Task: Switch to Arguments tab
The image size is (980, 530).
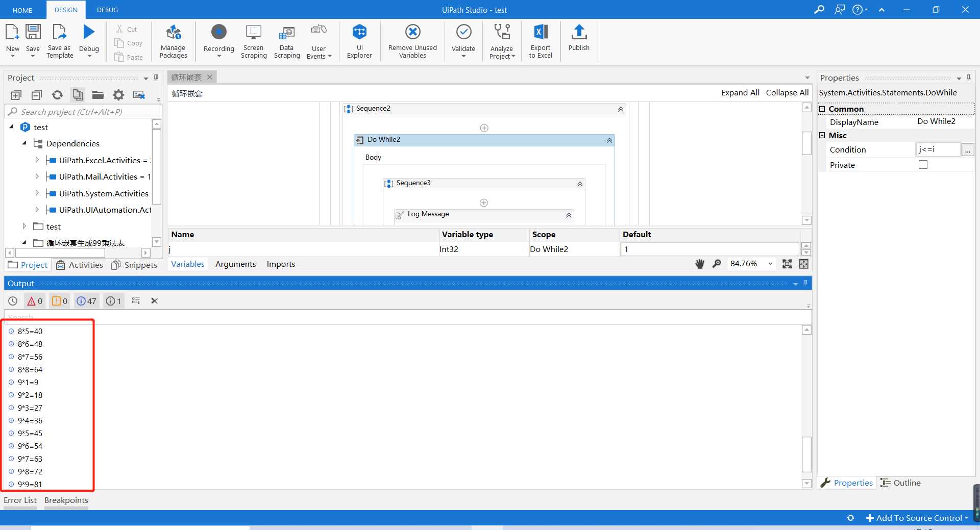Action: coord(235,264)
